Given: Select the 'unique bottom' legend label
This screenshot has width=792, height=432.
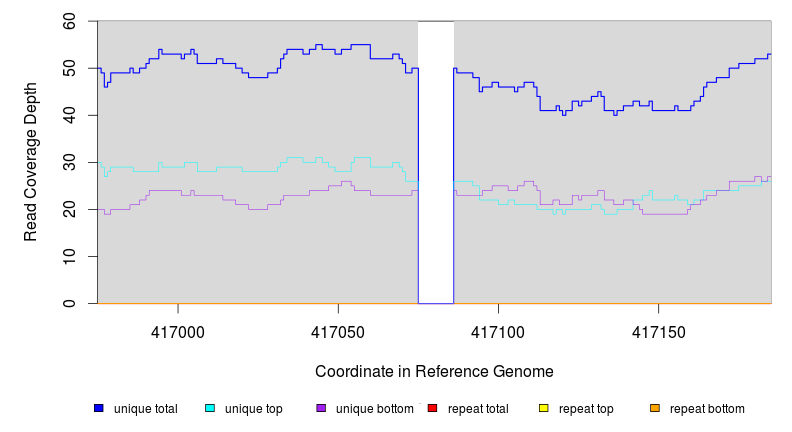Looking at the screenshot, I should [x=375, y=409].
